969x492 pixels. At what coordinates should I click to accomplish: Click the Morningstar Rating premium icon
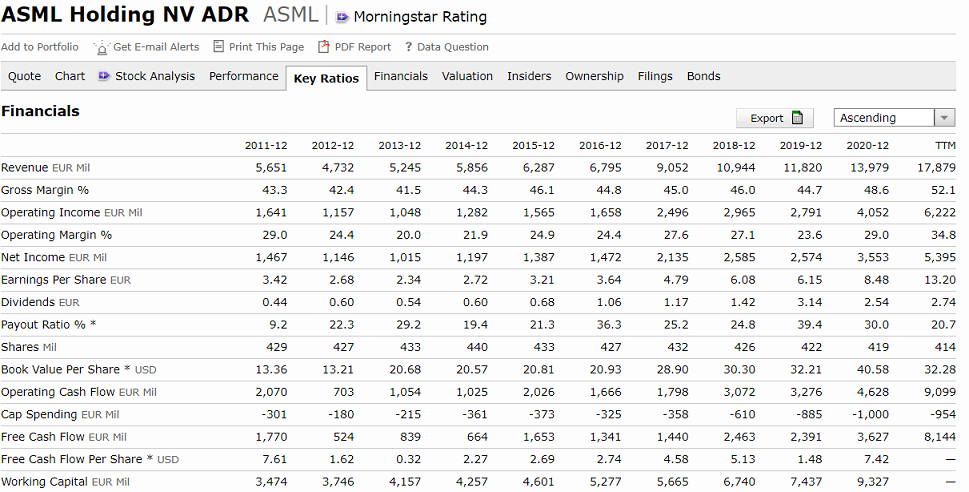click(x=343, y=17)
